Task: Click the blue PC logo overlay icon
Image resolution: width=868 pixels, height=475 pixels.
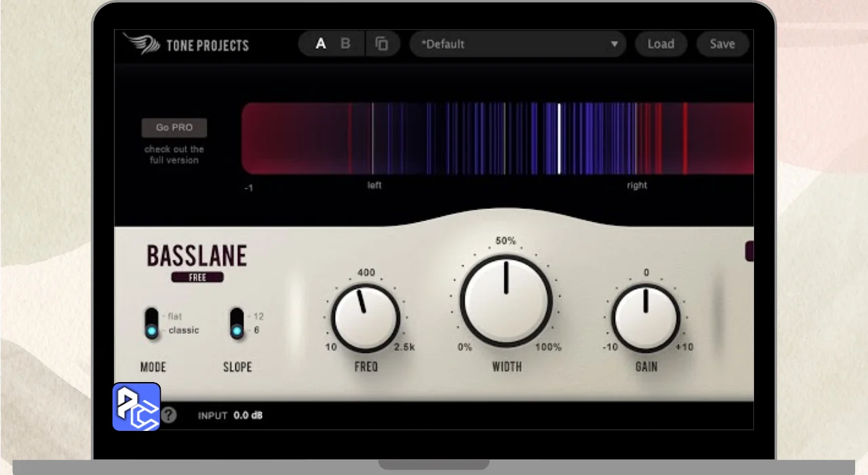Action: 136,406
